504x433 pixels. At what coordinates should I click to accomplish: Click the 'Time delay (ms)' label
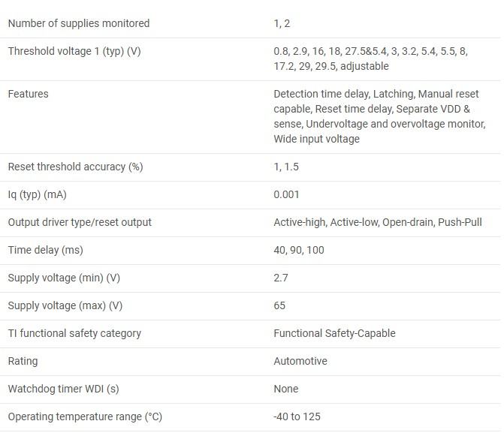[x=45, y=250]
